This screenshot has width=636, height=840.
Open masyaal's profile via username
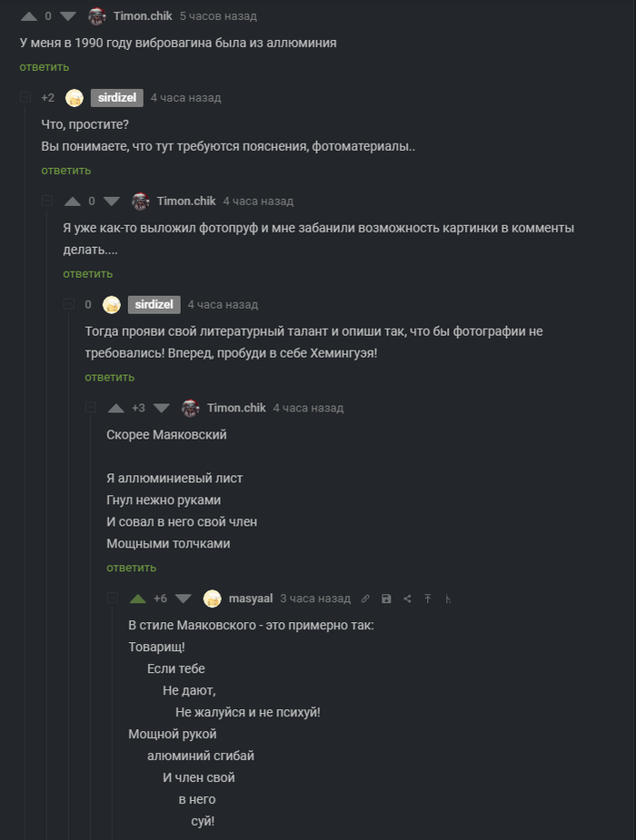[251, 598]
